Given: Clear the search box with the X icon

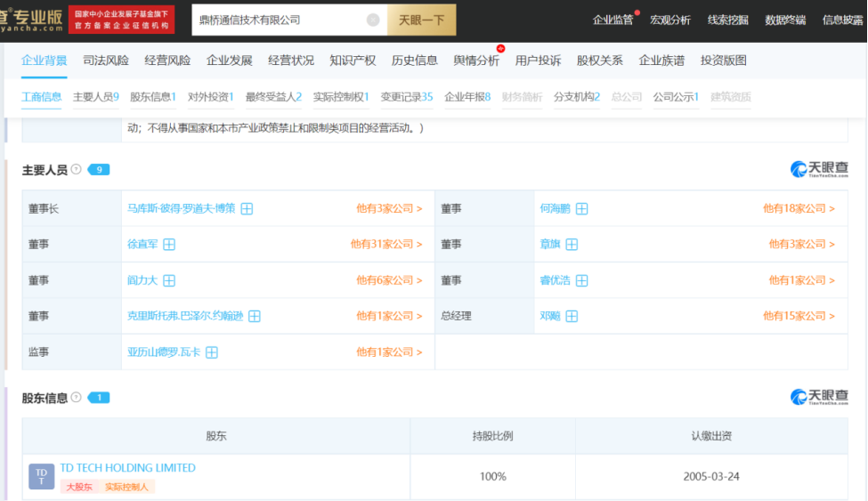Looking at the screenshot, I should pos(373,20).
